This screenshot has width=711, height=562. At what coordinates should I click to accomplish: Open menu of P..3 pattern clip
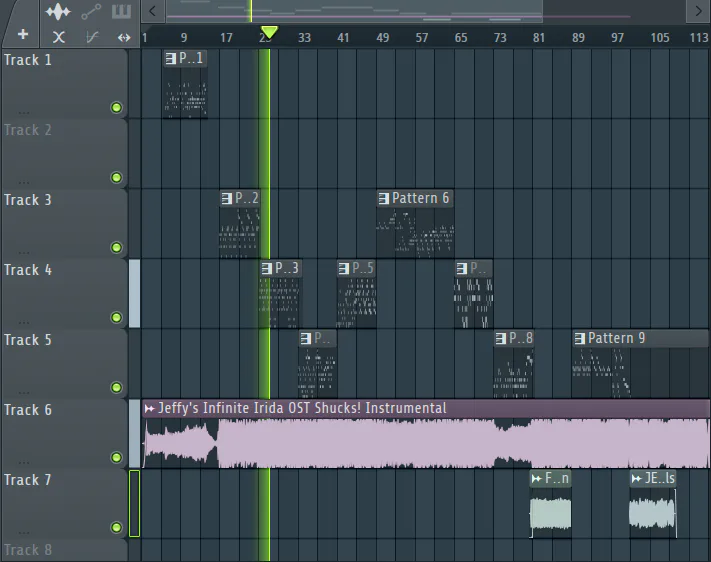click(x=267, y=269)
